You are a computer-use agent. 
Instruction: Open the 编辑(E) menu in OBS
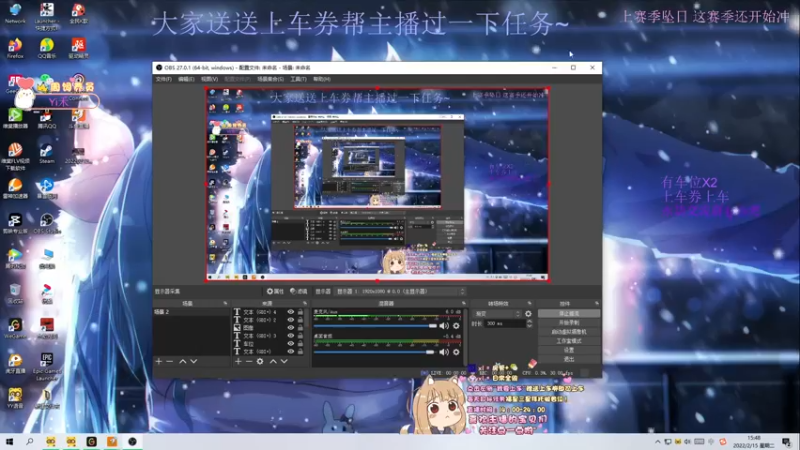(x=186, y=79)
